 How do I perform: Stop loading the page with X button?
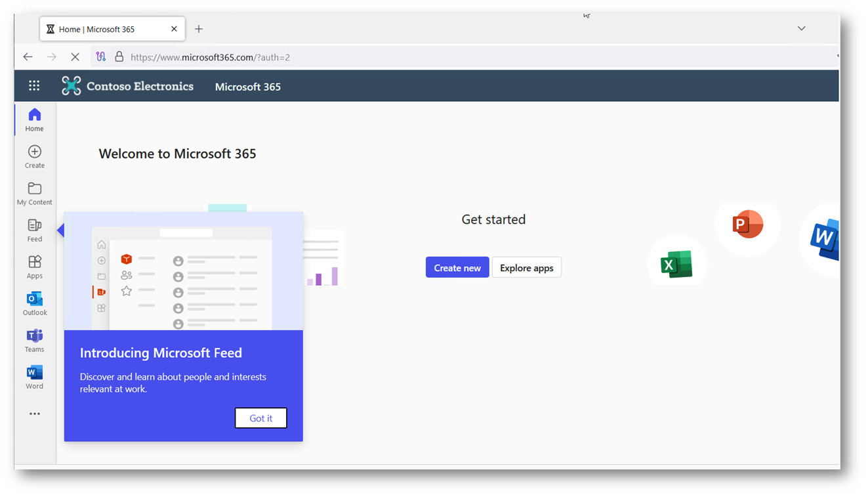(75, 57)
